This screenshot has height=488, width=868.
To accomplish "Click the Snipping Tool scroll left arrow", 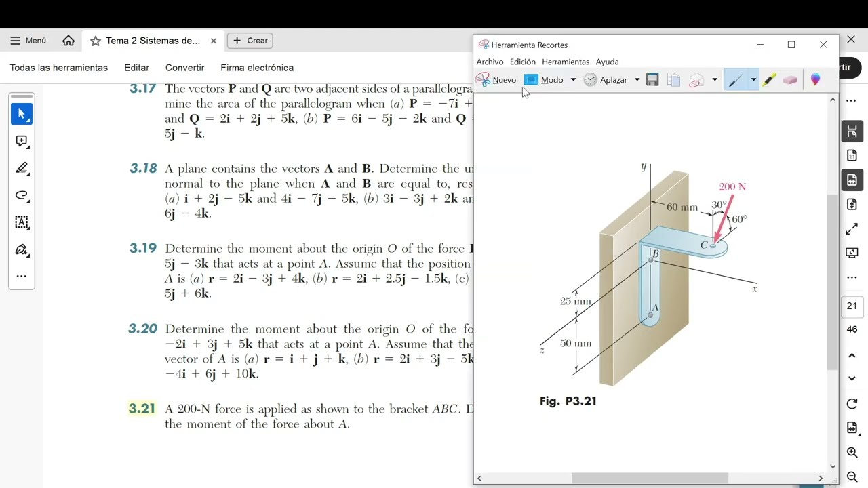I will tap(479, 478).
